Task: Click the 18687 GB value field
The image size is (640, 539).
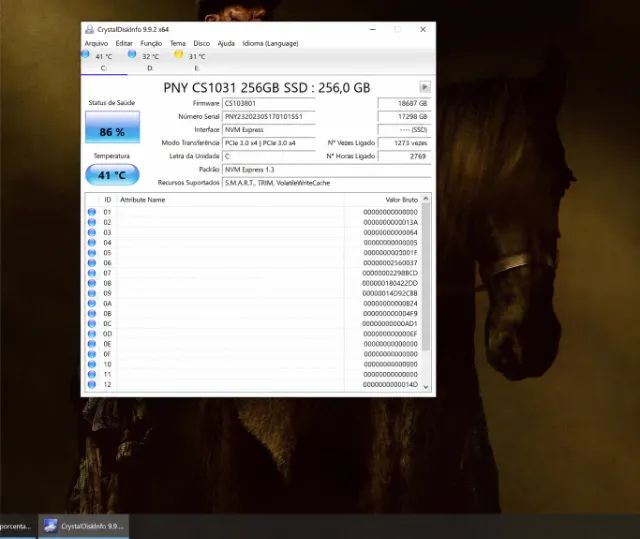Action: point(404,103)
